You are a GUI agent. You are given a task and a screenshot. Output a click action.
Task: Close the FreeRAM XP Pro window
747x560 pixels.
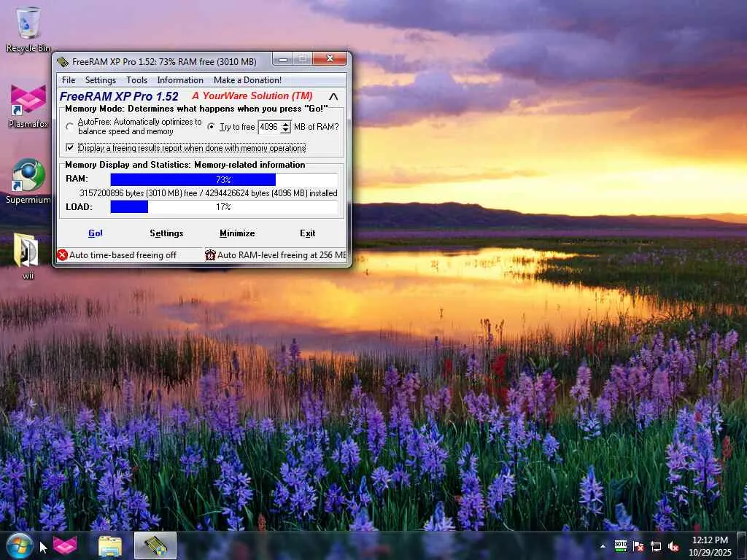330,58
